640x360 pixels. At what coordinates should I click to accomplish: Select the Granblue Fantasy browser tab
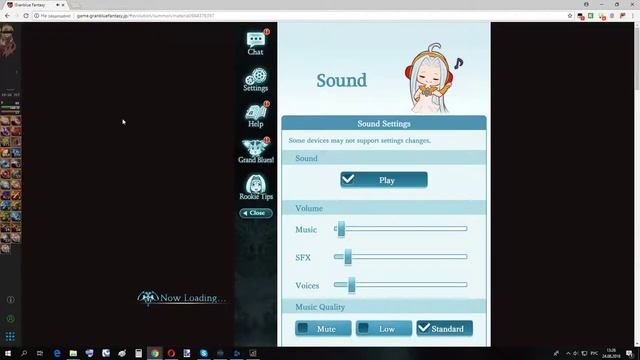click(35, 5)
